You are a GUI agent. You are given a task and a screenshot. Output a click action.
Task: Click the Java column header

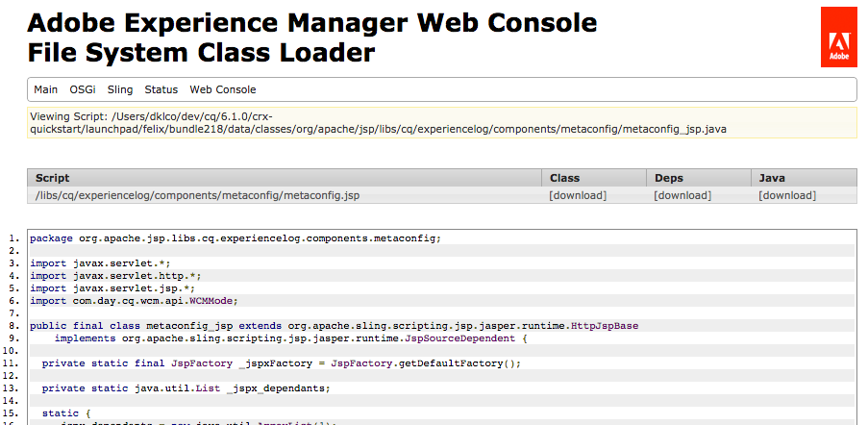[x=804, y=178]
